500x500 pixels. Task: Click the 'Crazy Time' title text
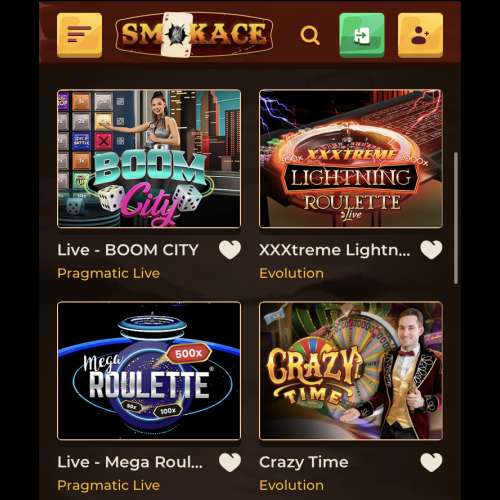pyautogui.click(x=304, y=463)
